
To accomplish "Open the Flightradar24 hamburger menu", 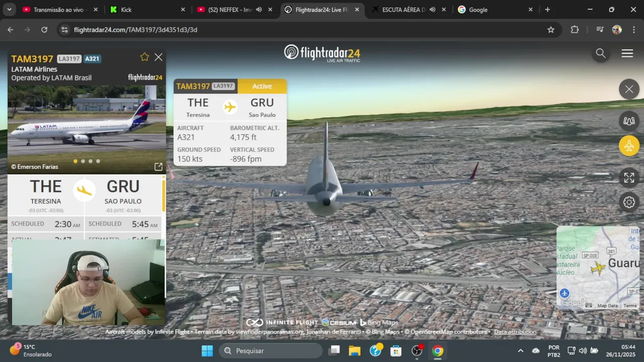I will (x=627, y=53).
